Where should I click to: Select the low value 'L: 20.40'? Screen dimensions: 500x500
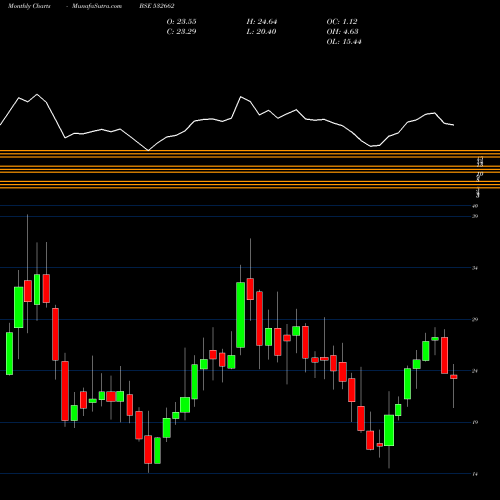[x=261, y=32]
